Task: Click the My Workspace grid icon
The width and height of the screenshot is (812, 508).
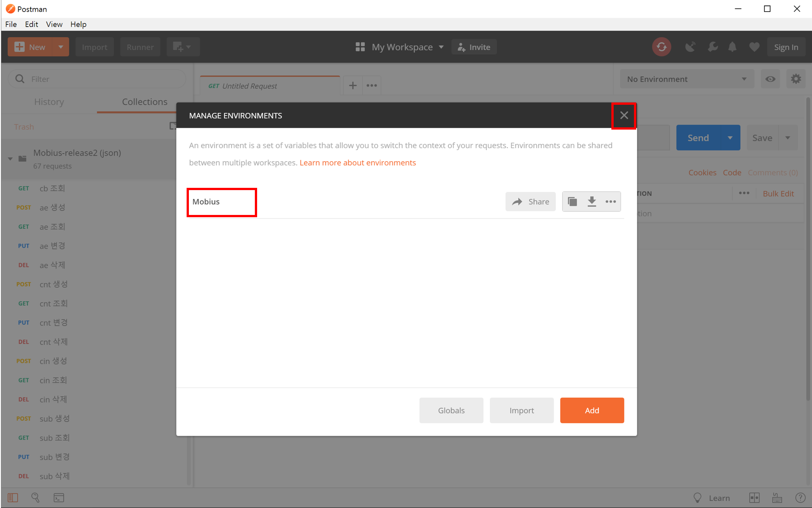Action: (x=360, y=47)
